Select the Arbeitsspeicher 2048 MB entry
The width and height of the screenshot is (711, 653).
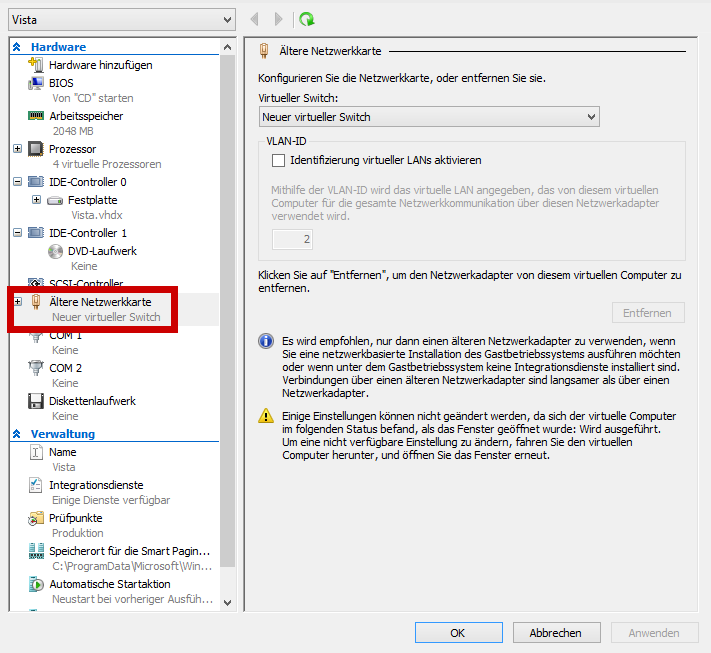pos(86,123)
